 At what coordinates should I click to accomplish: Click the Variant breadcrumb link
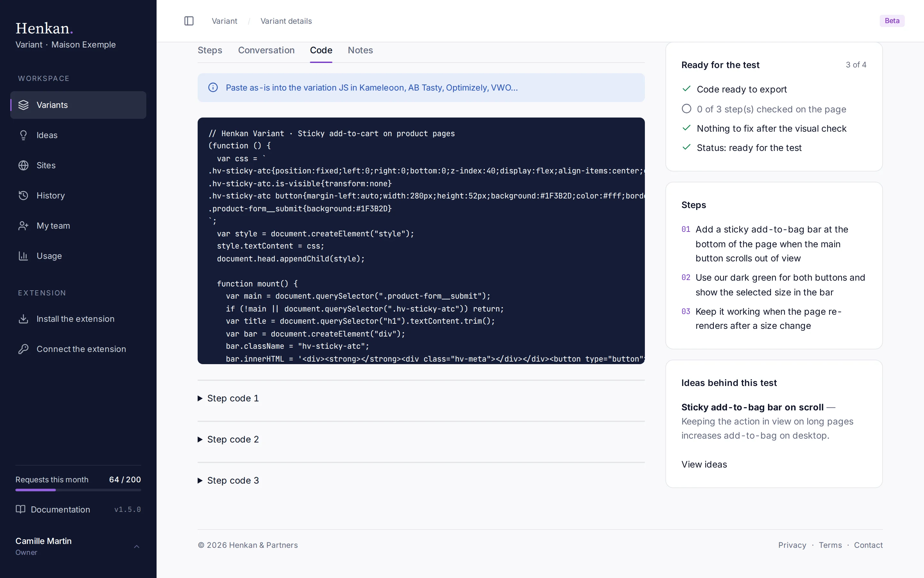(x=225, y=21)
